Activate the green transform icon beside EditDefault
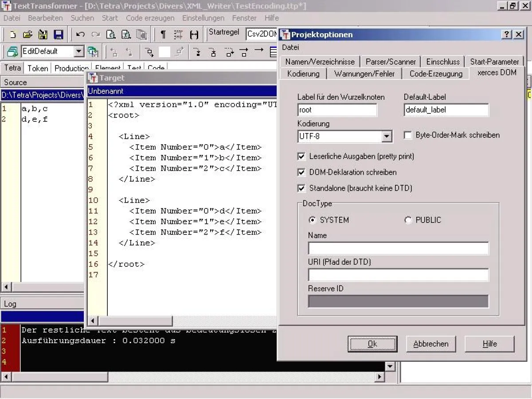This screenshot has width=532, height=399. [93, 51]
